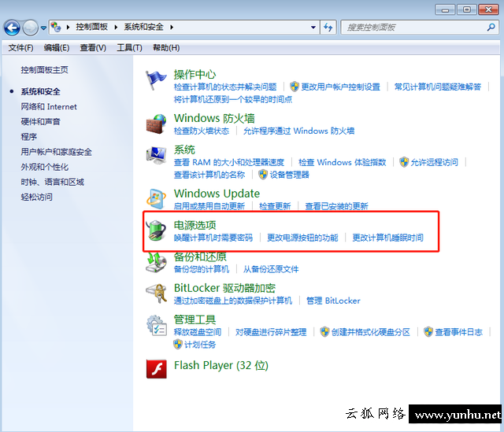Click the search magnifier icon

(491, 28)
